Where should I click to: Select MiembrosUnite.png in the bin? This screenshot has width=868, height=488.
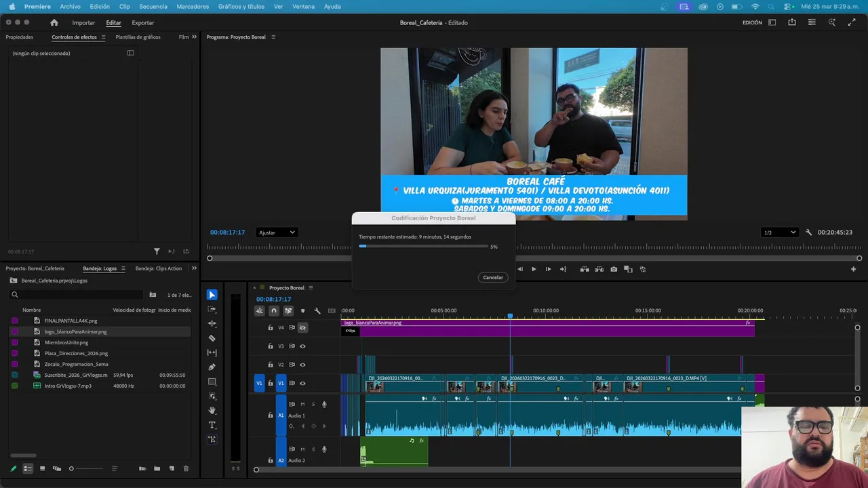pos(66,342)
